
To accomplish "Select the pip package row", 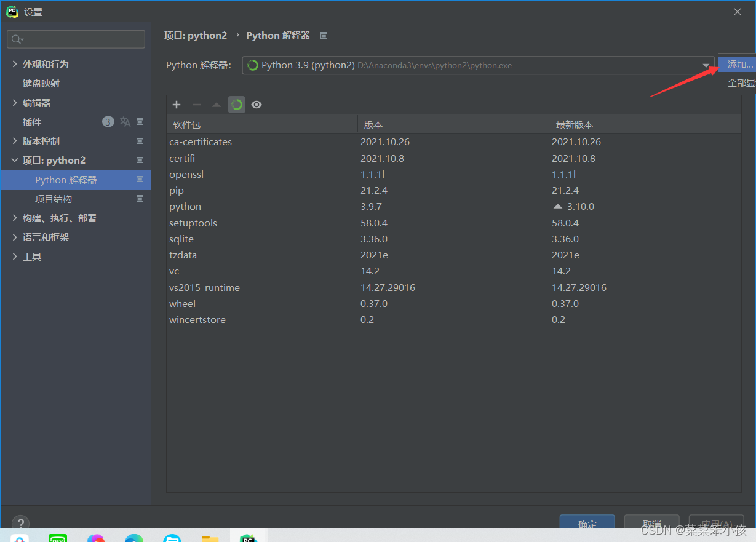I will 454,191.
